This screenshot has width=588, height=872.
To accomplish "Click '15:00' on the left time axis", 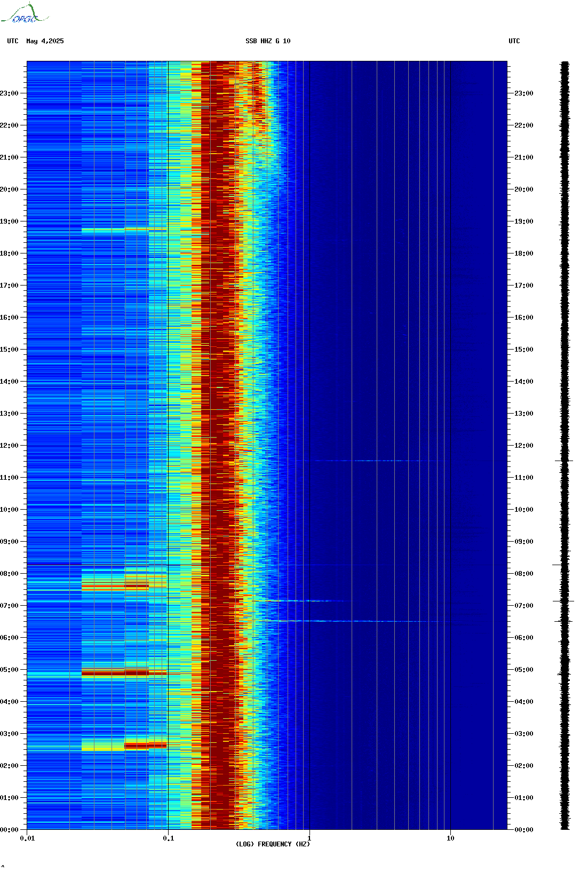I will (x=9, y=350).
